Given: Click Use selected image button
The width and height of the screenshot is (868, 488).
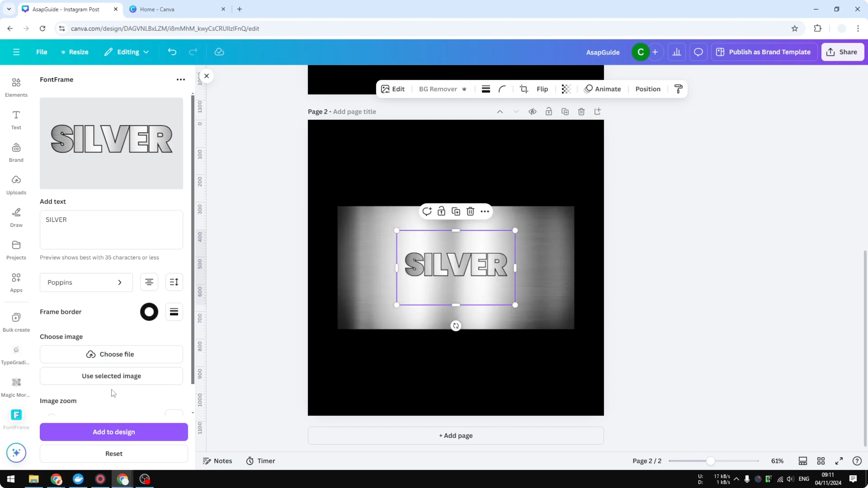Looking at the screenshot, I should 111,376.
